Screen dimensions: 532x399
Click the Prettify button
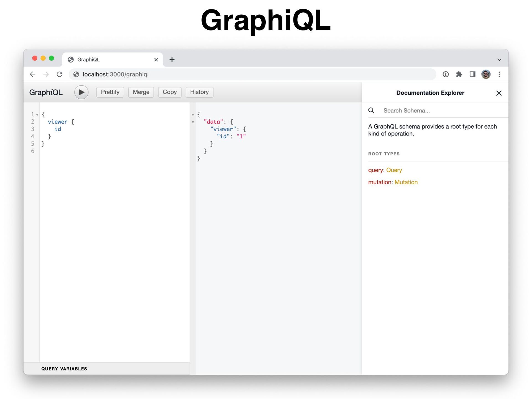[110, 92]
